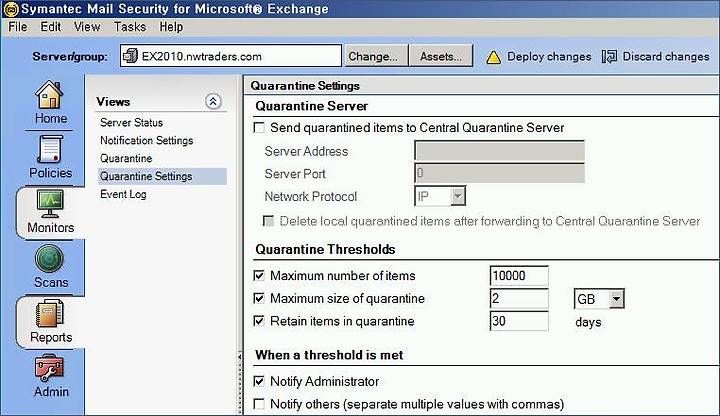Click the Discard changes label
Viewport: 720px width, 416px height.
pos(666,56)
